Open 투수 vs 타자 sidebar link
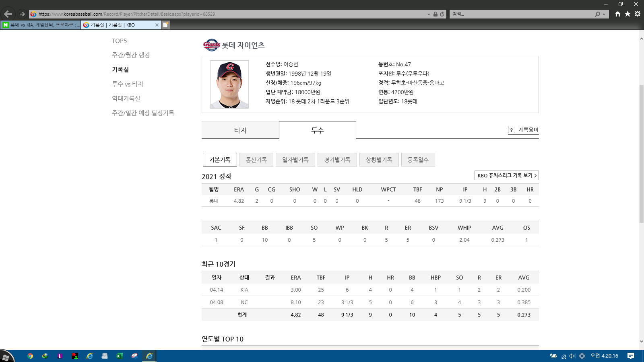 tap(128, 84)
